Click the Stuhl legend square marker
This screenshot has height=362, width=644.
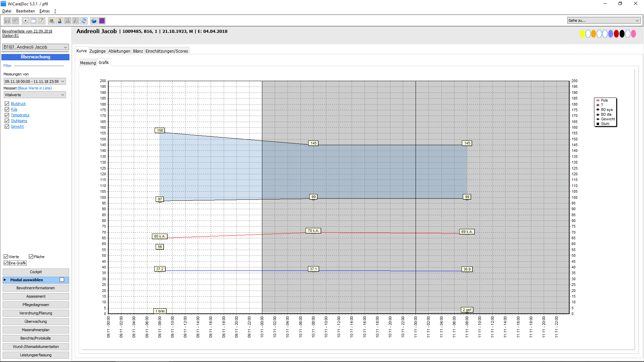tap(598, 124)
